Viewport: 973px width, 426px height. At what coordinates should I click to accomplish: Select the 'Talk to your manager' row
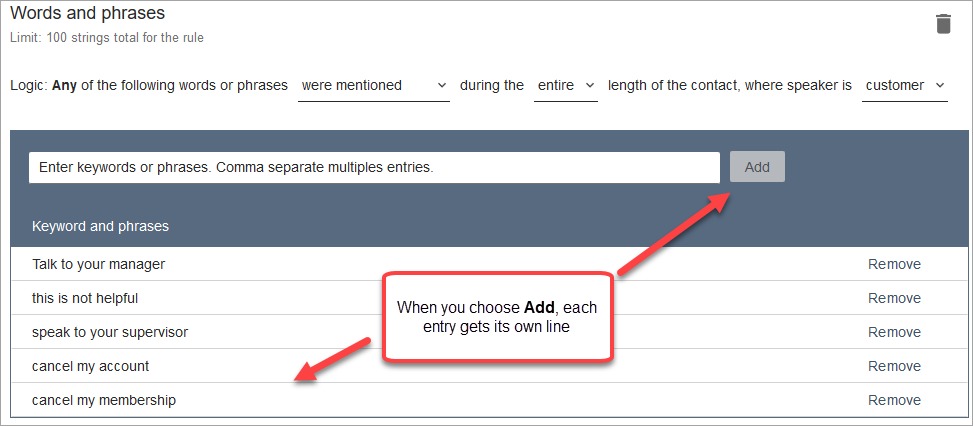click(x=98, y=264)
